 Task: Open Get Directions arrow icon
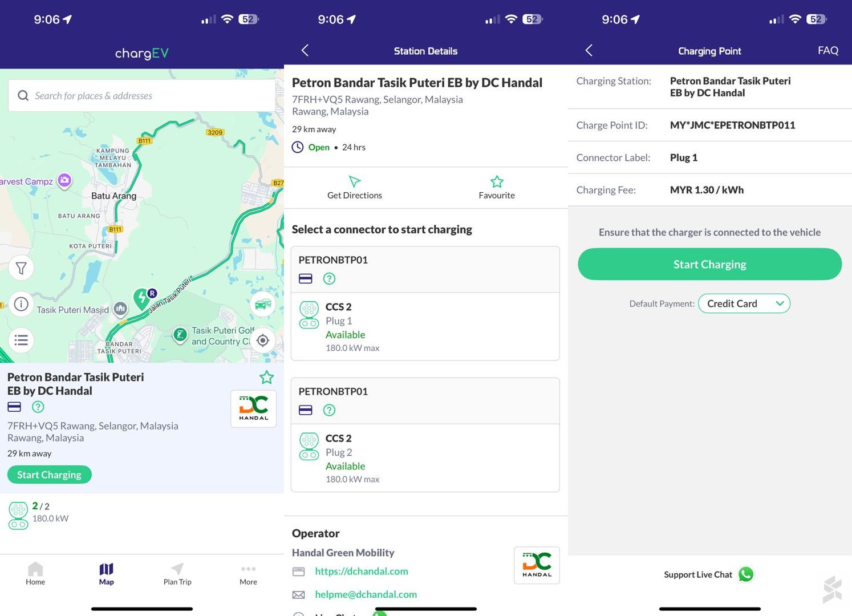tap(354, 182)
